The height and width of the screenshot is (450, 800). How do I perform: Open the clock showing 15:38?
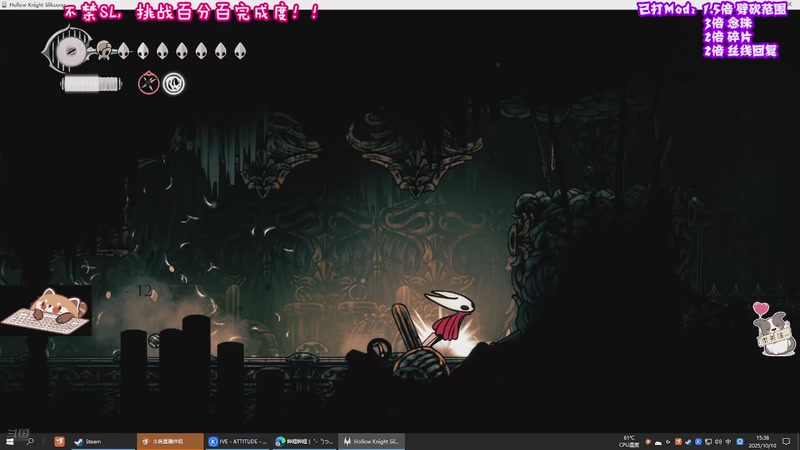762,441
